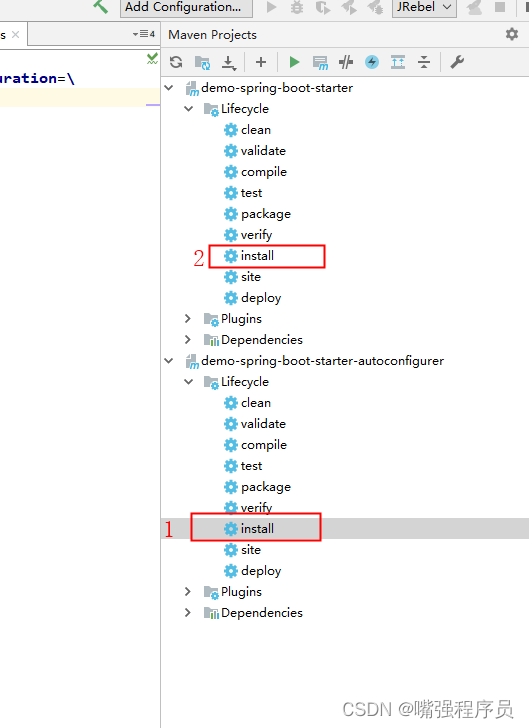Screen dimensions: 529x728
Task: Open Maven Projects panel gear options
Action: tap(511, 34)
